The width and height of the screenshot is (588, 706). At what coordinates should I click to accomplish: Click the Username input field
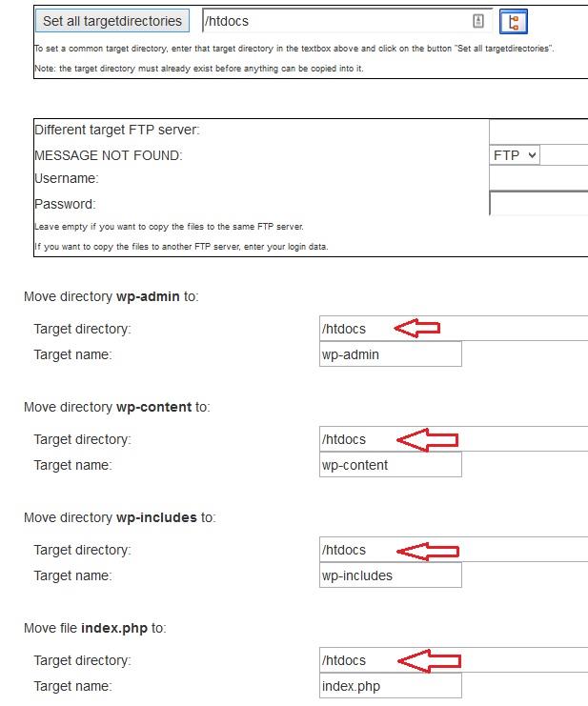coord(537,178)
